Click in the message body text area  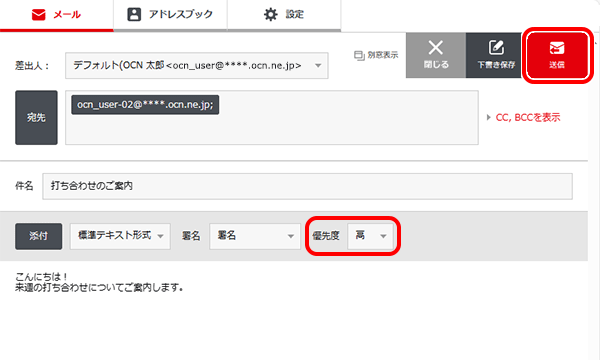[x=294, y=310]
